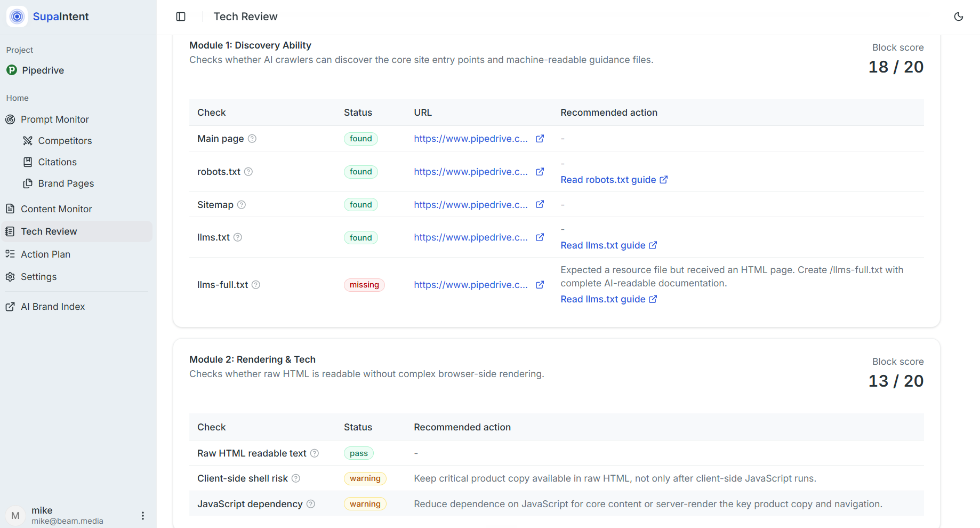Click Module 1: Discovery Ability heading

[x=250, y=45]
